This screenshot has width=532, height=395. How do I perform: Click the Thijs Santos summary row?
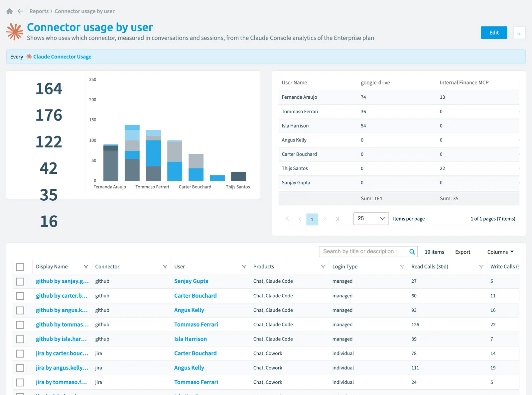(399, 168)
